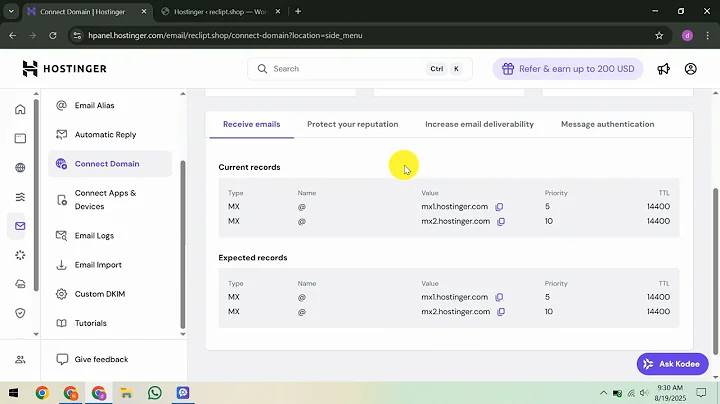720x404 pixels.
Task: Click the Hostinger logo
Action: 64,68
